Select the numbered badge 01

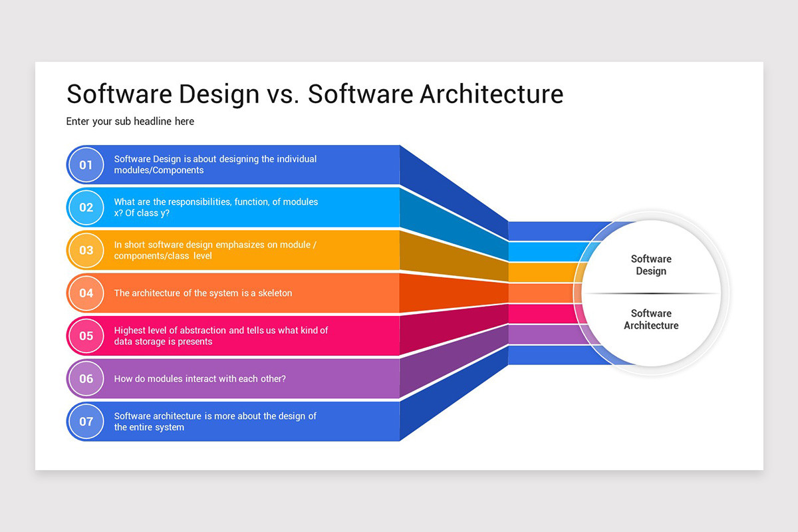(x=86, y=165)
